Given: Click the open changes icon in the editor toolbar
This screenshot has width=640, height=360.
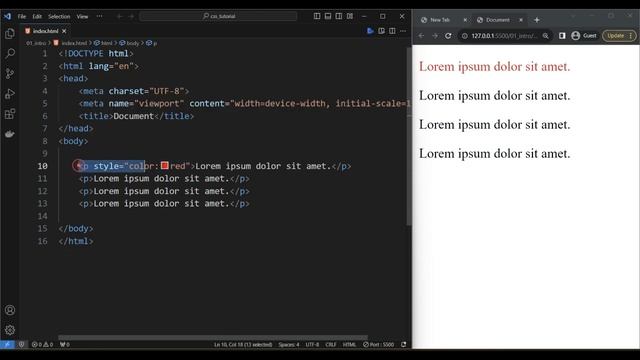Looking at the screenshot, I should 381,31.
